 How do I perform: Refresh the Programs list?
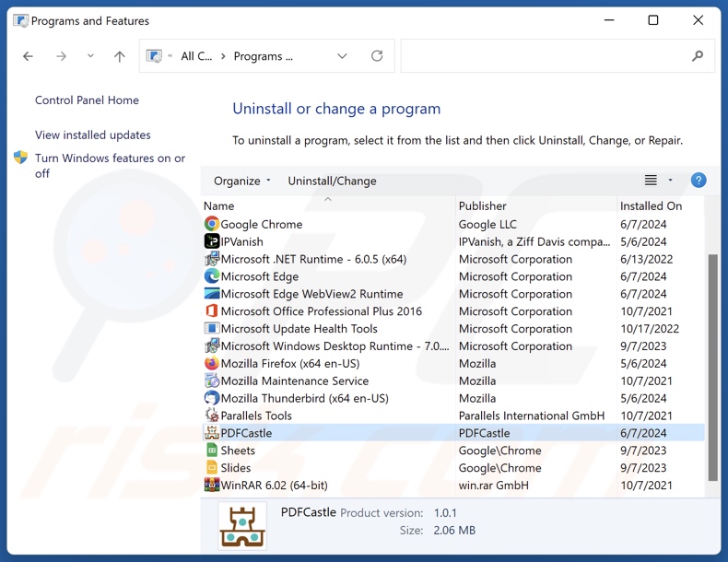coord(377,56)
